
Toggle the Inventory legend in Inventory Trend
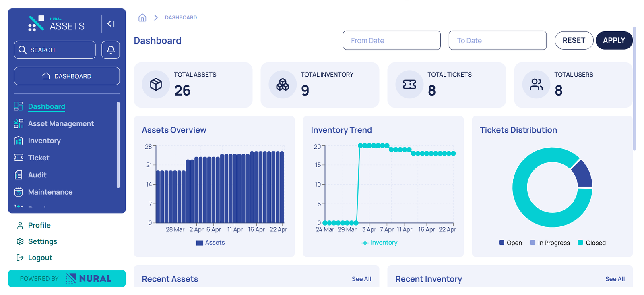pos(379,243)
